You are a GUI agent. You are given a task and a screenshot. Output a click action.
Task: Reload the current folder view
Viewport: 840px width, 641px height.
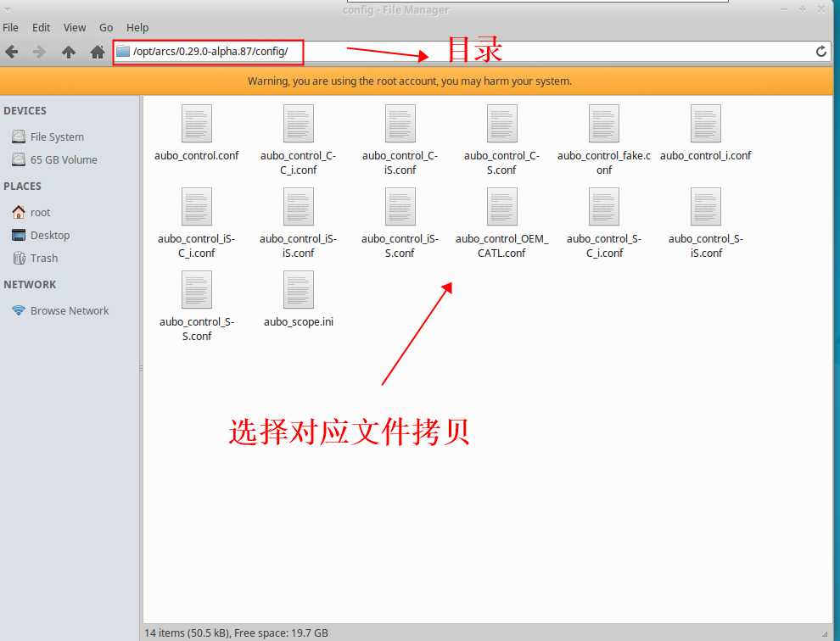click(820, 52)
